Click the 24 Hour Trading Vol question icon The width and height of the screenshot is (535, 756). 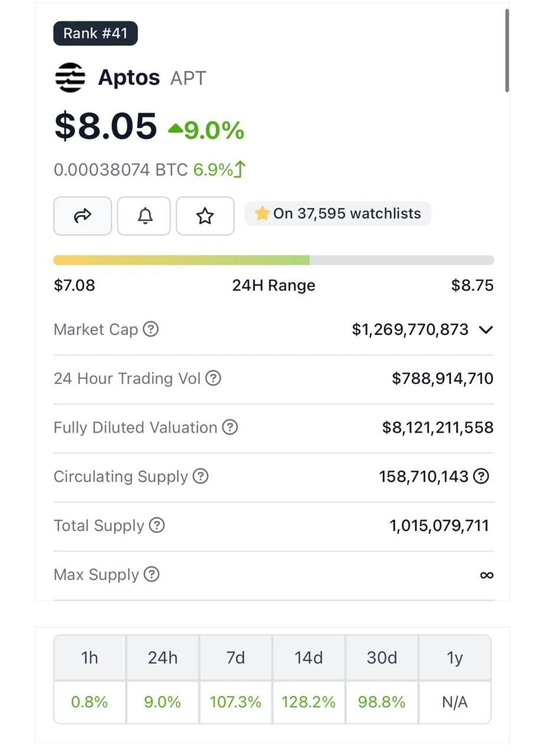(x=213, y=379)
